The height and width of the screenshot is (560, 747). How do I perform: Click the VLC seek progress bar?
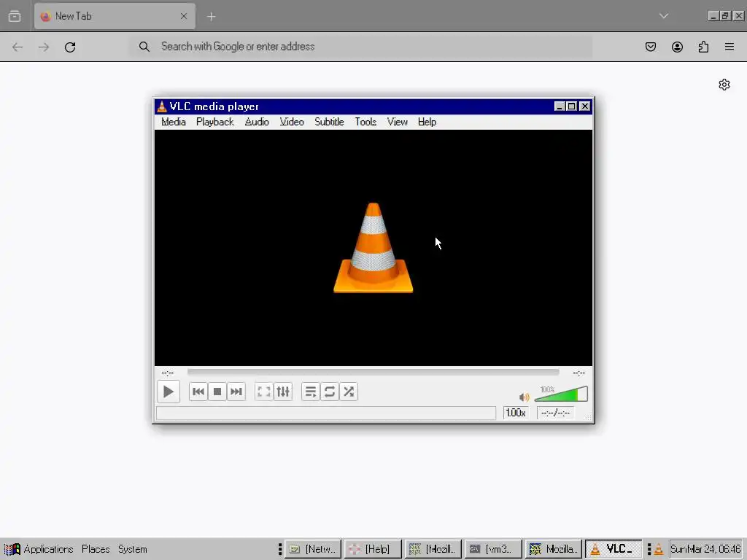(373, 372)
